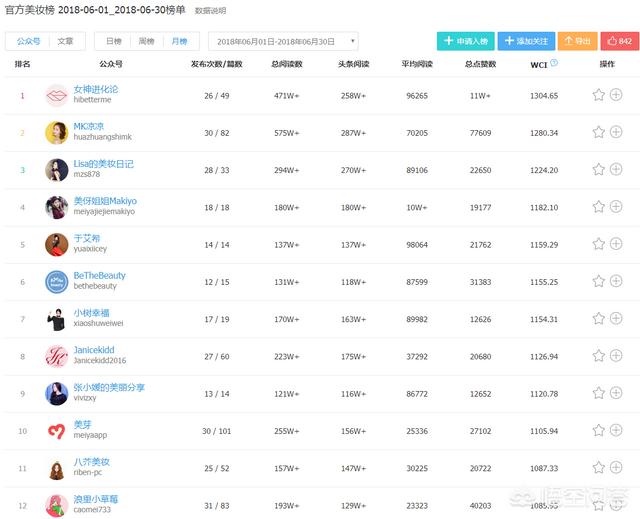Open the 张小嫒的美丽分享 account link
Screen dimensions: 640x519
pos(109,387)
